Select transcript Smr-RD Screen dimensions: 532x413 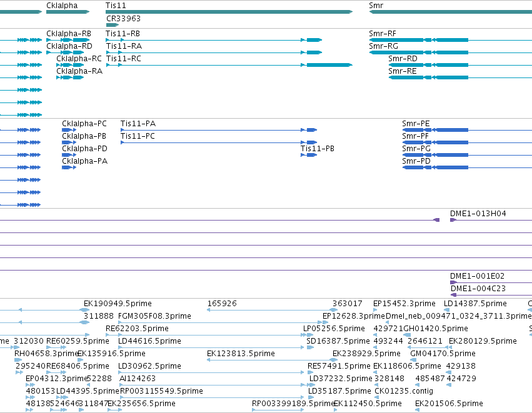click(x=460, y=65)
